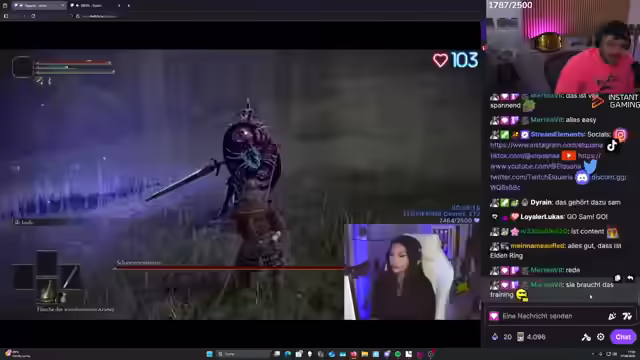
Task: Click the Dyrain username in chat
Action: [x=541, y=202]
